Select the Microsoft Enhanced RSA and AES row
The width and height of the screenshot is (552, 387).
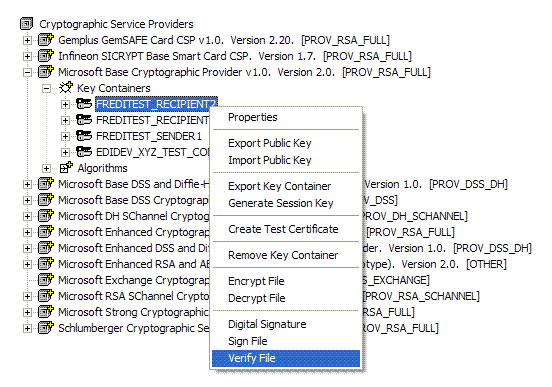134,264
